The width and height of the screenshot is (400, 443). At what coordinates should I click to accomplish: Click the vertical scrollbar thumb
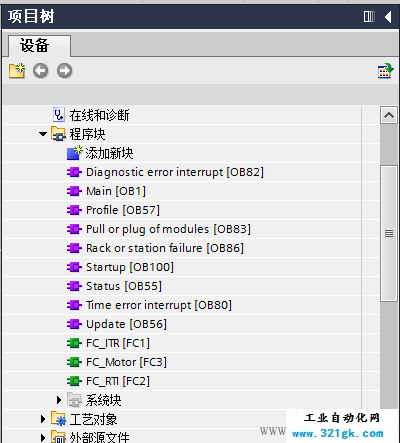[389, 233]
